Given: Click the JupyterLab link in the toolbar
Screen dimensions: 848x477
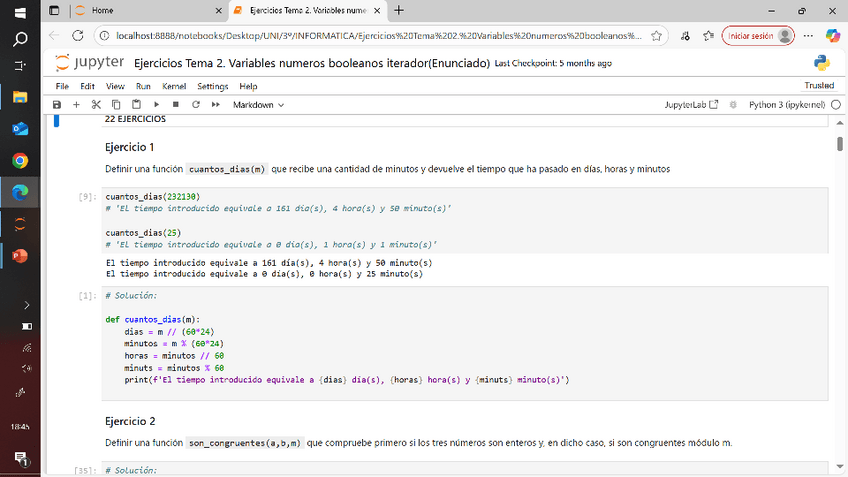Looking at the screenshot, I should click(x=691, y=104).
